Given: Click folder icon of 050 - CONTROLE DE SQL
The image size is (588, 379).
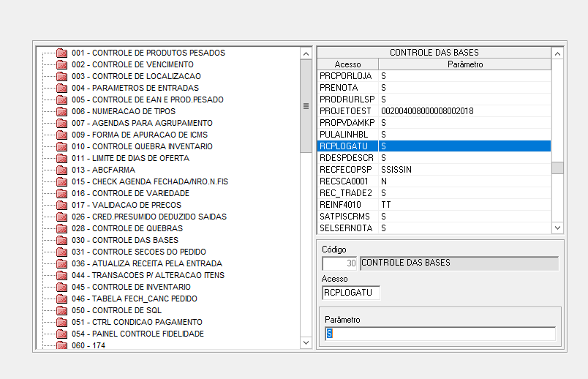Looking at the screenshot, I should point(61,310).
